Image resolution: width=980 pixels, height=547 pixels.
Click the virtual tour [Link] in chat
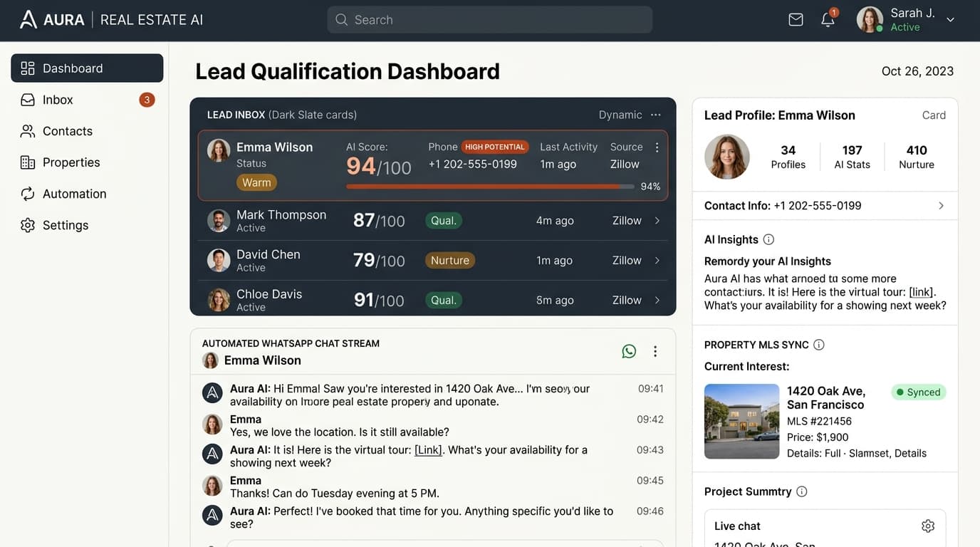click(x=428, y=450)
